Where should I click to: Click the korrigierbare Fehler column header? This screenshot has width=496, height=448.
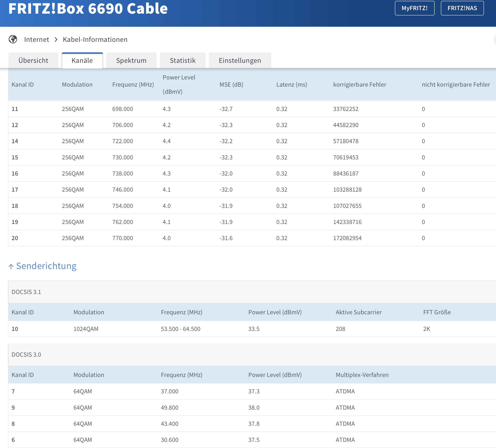pos(359,84)
